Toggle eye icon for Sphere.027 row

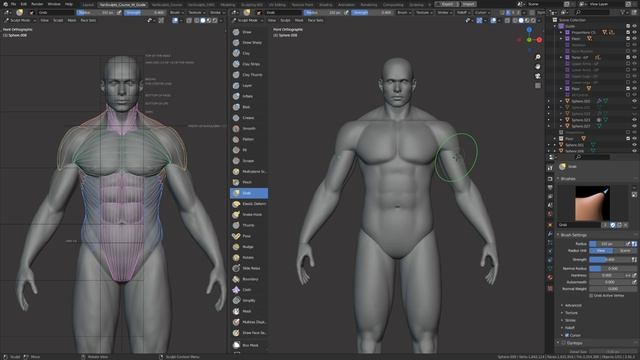coord(634,126)
